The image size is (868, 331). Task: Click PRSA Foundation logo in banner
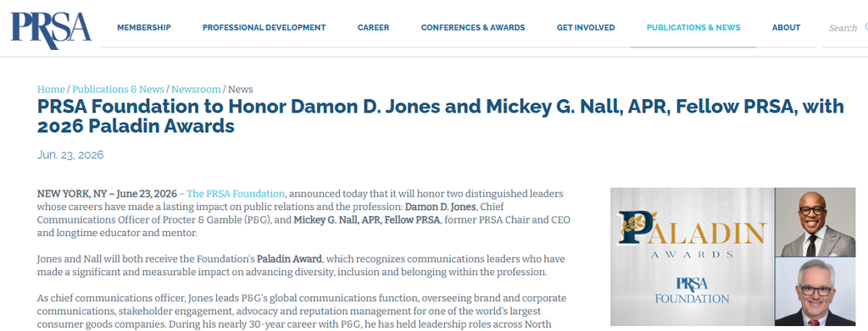point(692,290)
